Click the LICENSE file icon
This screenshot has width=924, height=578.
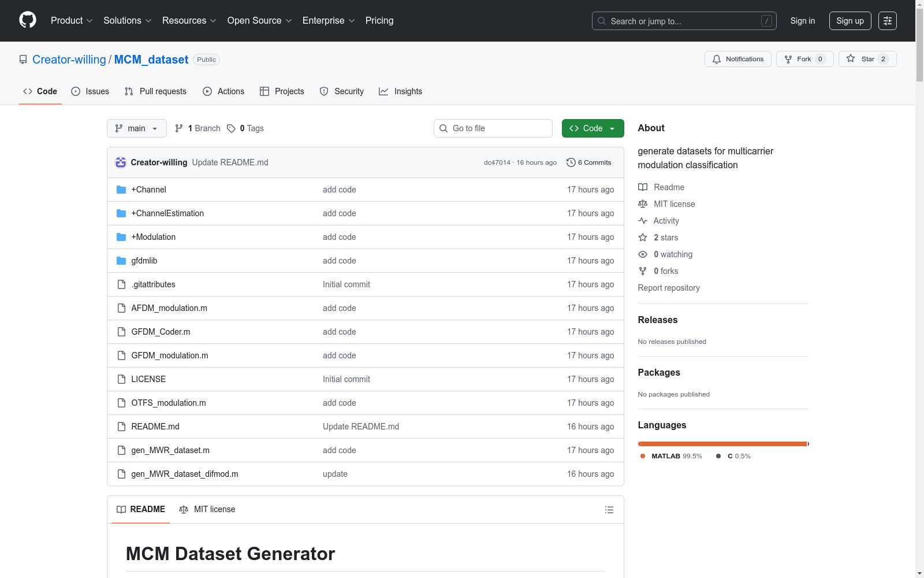tap(121, 379)
